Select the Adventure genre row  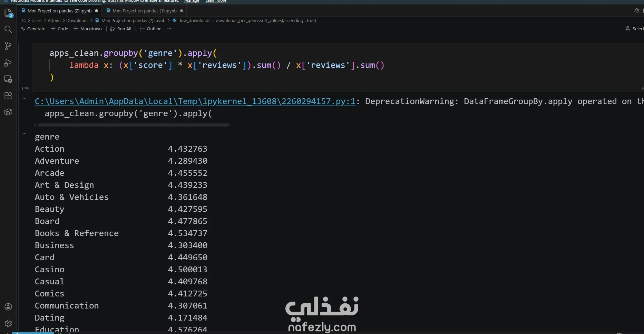click(x=121, y=161)
